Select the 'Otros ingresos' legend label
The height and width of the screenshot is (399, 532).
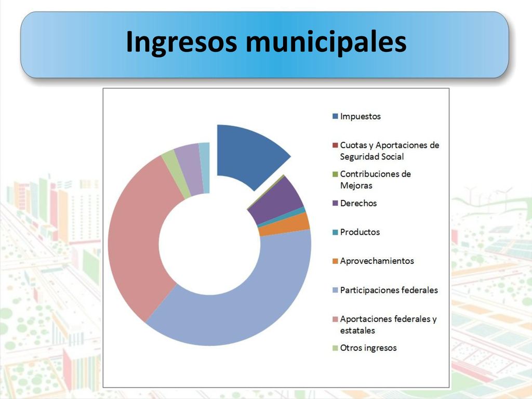368,348
